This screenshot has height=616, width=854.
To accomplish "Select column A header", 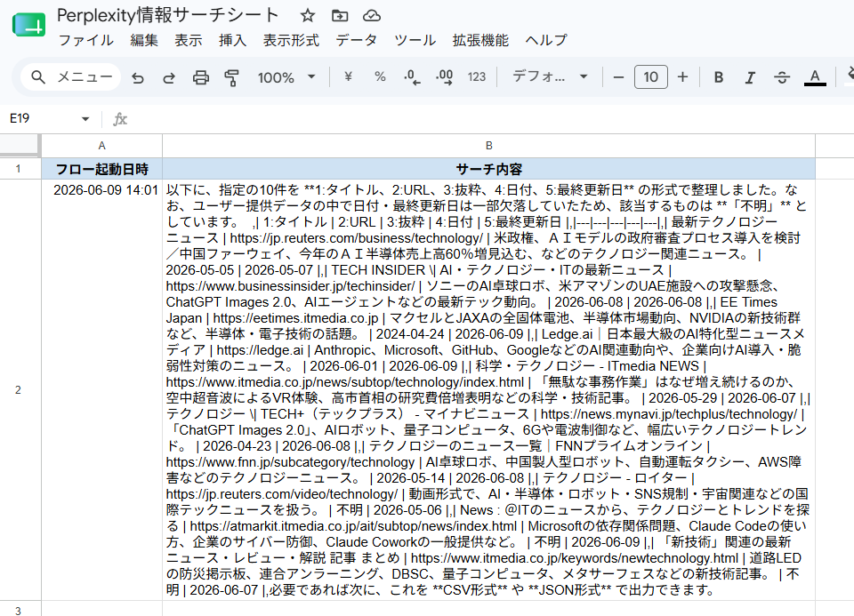I will point(101,146).
